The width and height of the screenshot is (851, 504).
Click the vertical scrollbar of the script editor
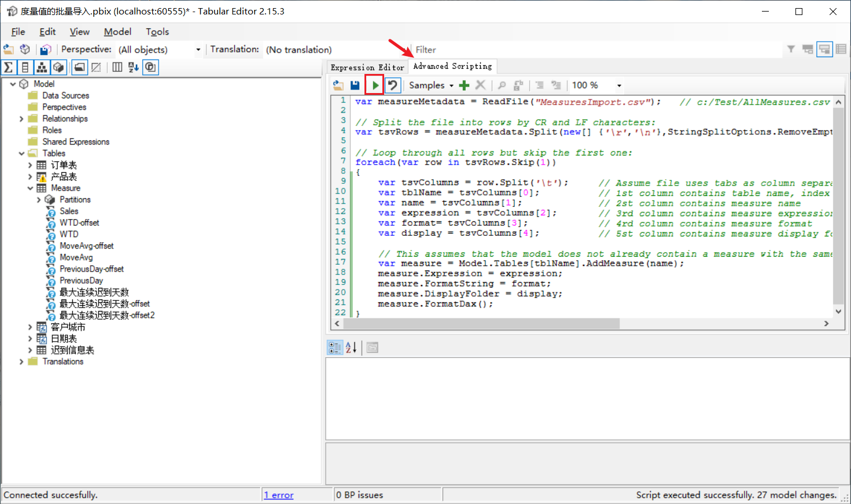point(839,207)
